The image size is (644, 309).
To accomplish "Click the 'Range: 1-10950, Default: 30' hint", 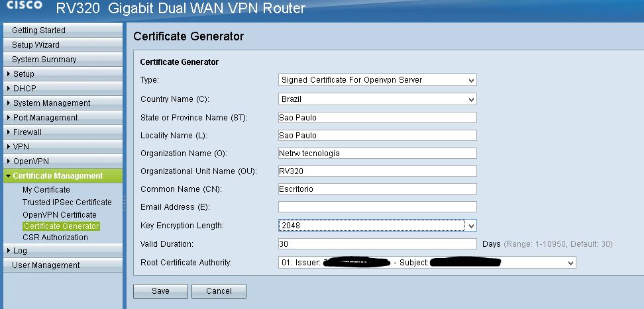I will coord(558,243).
